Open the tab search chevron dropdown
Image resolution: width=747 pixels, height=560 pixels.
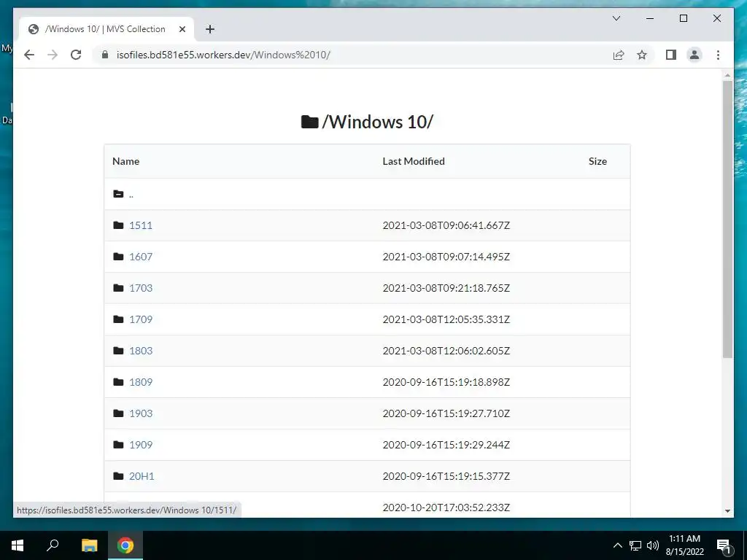tap(616, 18)
